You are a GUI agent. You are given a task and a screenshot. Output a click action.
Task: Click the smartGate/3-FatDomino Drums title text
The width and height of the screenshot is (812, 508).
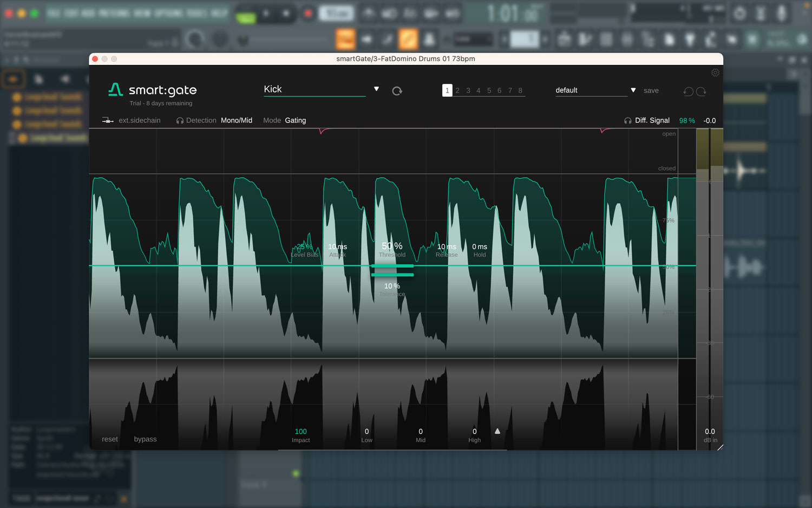point(405,58)
